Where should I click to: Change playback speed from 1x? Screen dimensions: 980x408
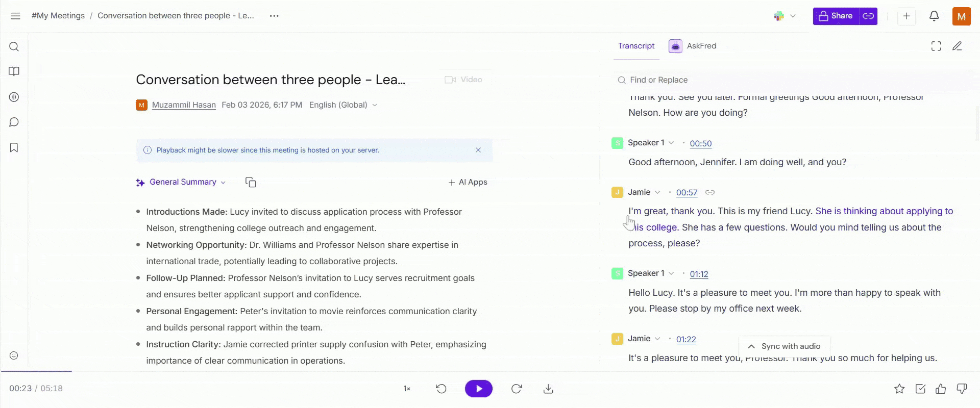[x=407, y=389]
